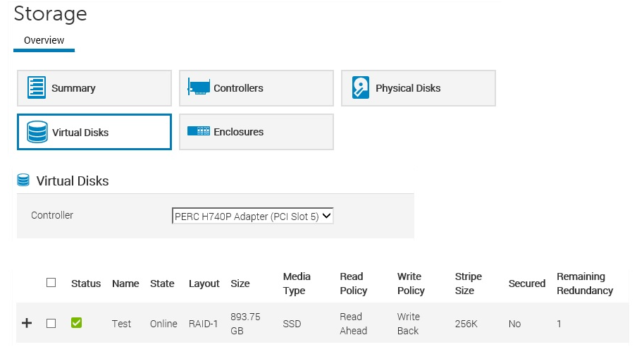Screen dimensions: 644x347
Task: Sort by the Name column header
Action: 125,284
